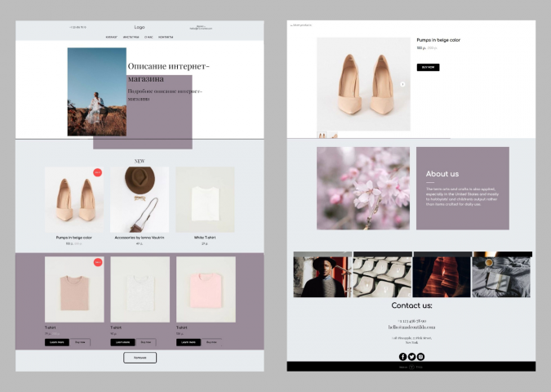Open the Accessories by Ionna Vautrin product image

click(140, 199)
